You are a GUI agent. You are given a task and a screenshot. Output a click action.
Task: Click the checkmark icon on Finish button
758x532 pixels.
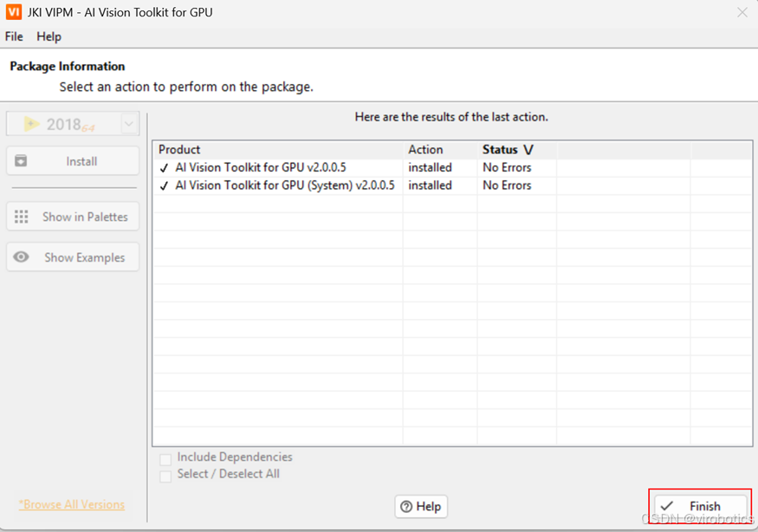[667, 506]
